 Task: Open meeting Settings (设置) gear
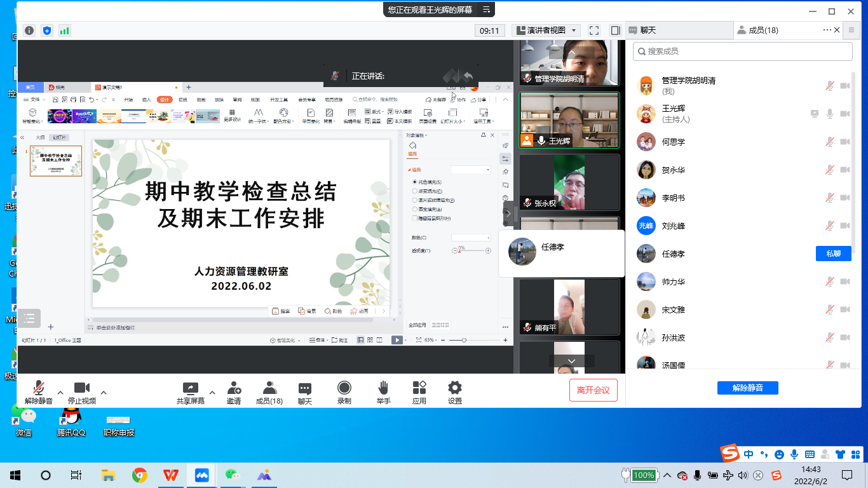[x=454, y=388]
